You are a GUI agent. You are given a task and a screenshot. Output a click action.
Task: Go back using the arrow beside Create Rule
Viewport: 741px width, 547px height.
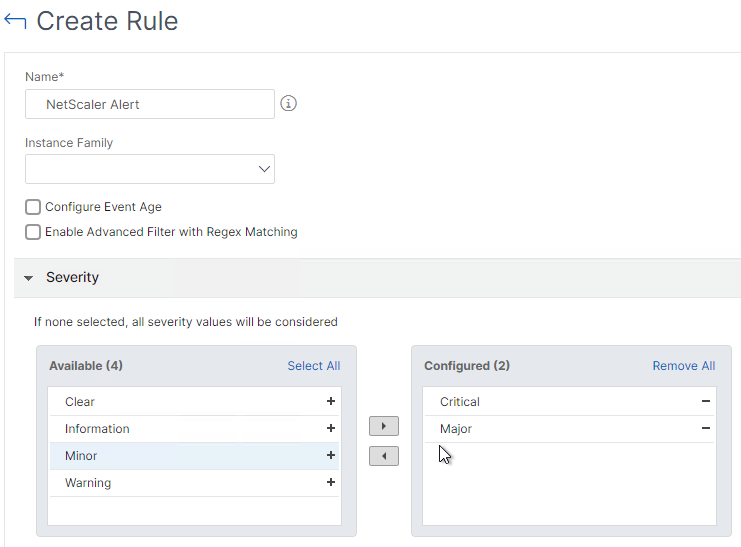(15, 21)
